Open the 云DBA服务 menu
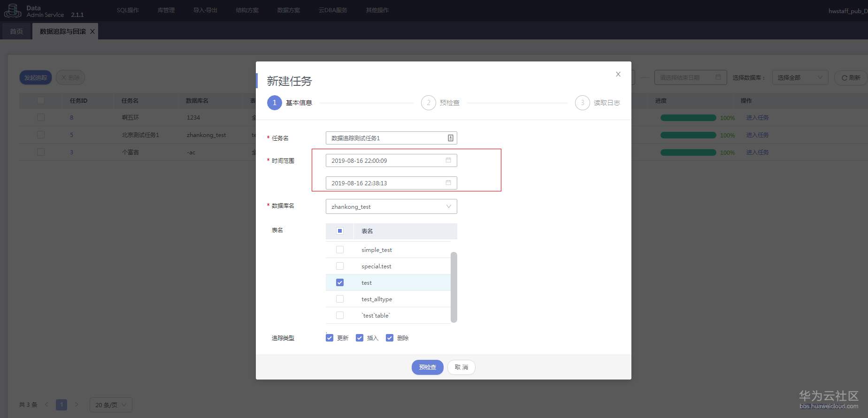The image size is (868, 418). [x=333, y=10]
